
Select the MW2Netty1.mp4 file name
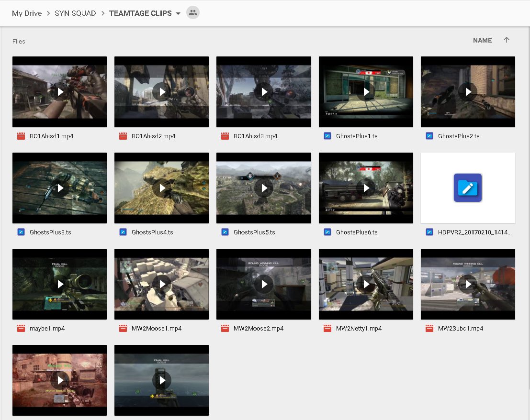pos(359,328)
